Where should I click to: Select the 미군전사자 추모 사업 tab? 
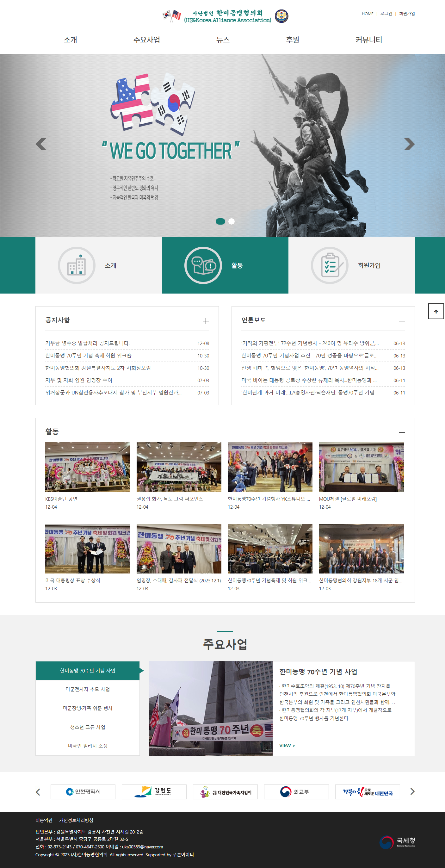(x=88, y=689)
